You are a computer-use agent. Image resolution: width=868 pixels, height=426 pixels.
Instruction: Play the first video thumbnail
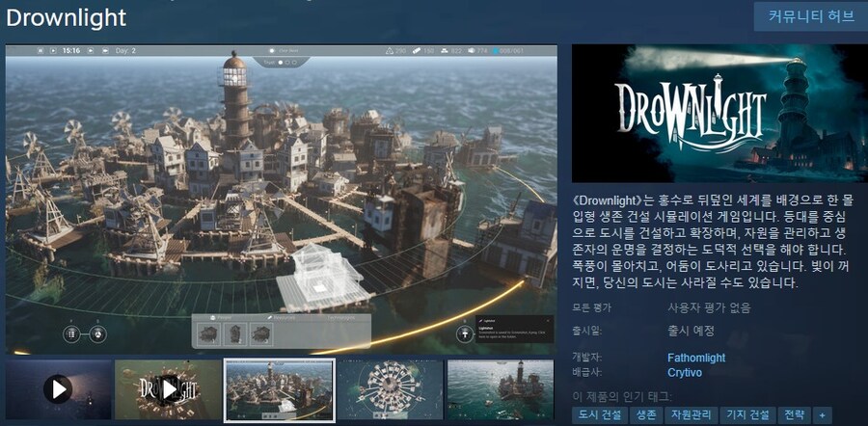(58, 388)
